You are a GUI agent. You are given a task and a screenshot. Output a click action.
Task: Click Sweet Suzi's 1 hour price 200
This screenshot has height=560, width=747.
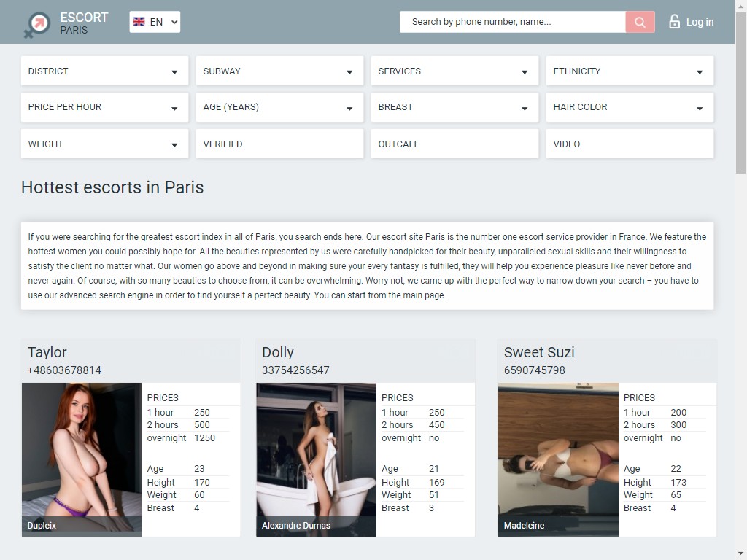[678, 413]
